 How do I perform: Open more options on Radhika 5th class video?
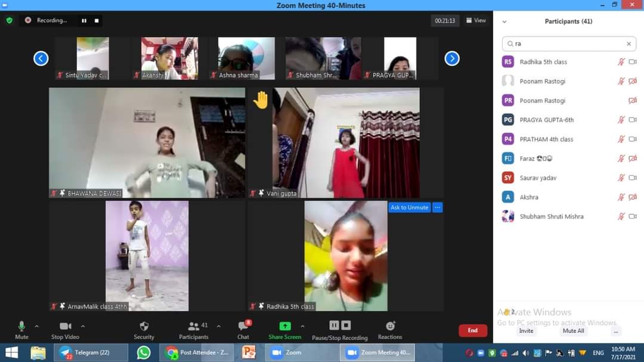[438, 208]
